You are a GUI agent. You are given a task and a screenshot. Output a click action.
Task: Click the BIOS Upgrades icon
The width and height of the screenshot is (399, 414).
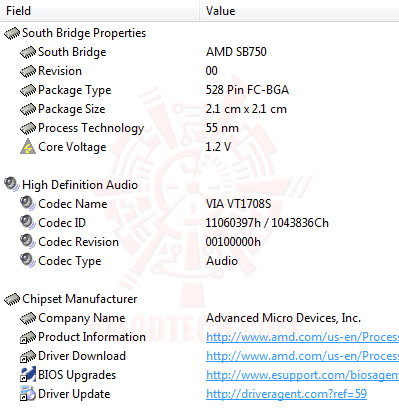[28, 375]
